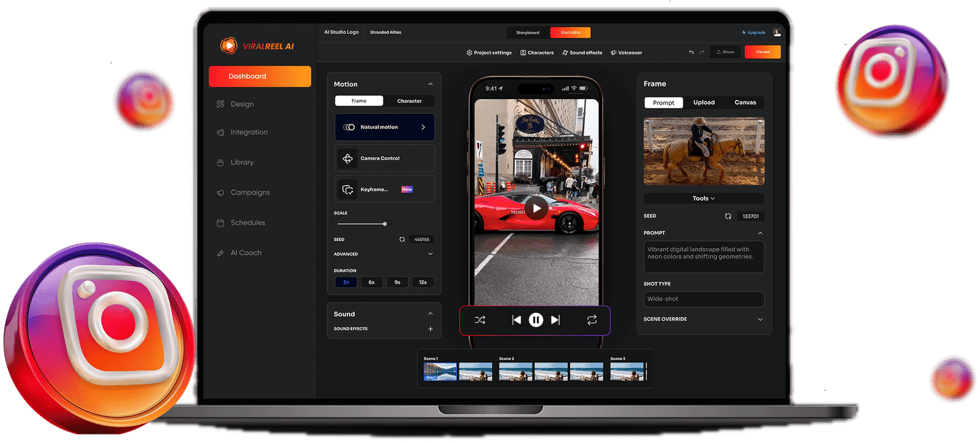Open Project settings gear icon
Viewport: 980px width, 444px height.
tap(469, 53)
